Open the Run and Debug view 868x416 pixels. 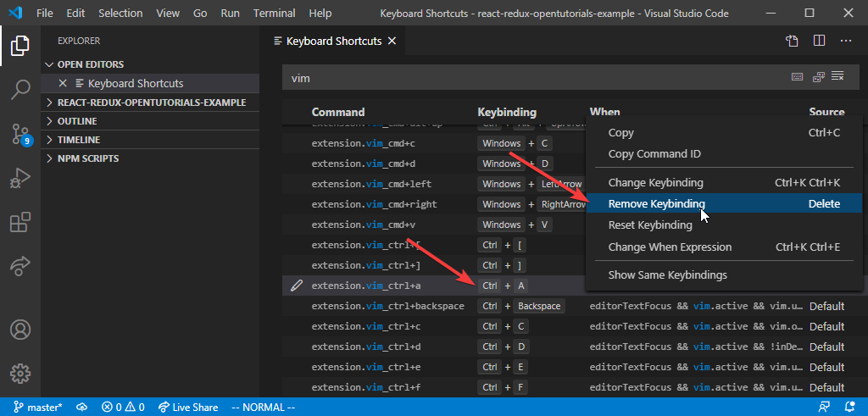[20, 179]
